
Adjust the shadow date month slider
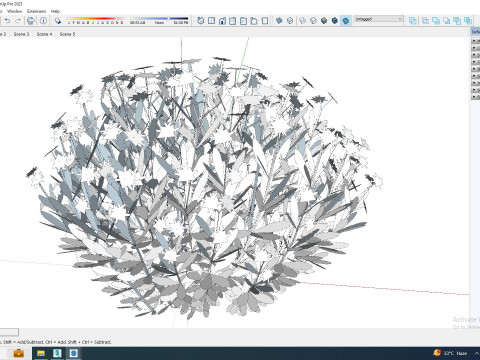(95, 19)
